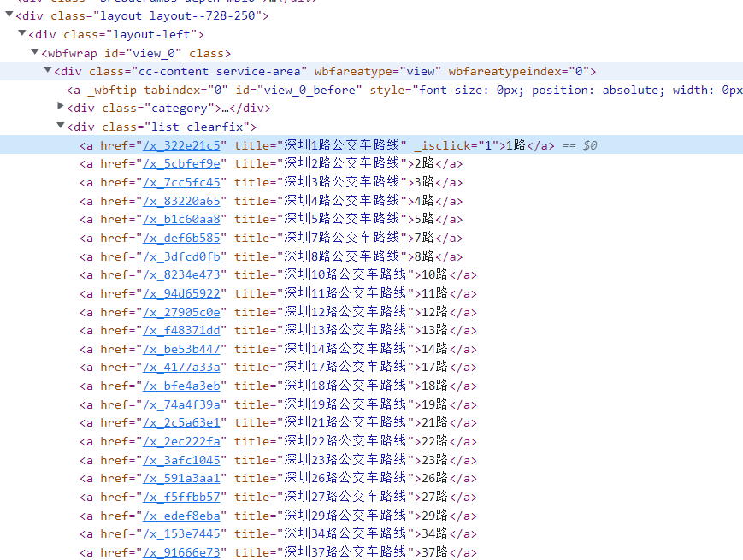The image size is (743, 560).
Task: Open href link /x_94d65922
Action: coord(181,294)
